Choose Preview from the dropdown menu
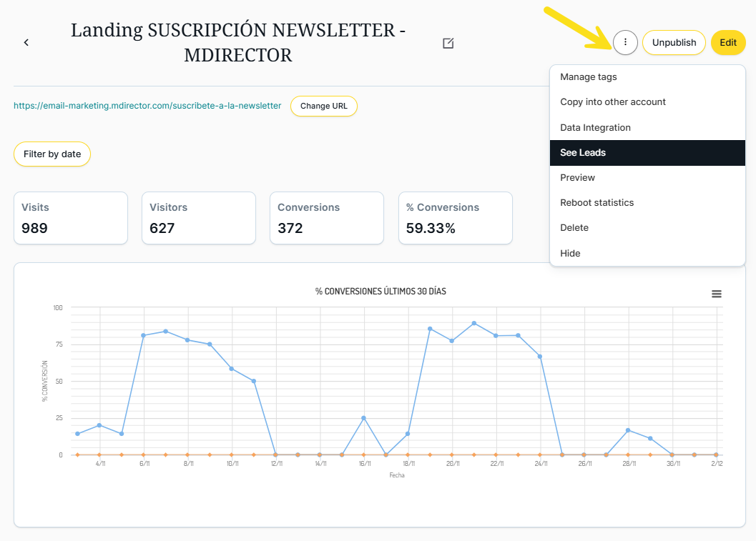756x541 pixels. point(578,178)
